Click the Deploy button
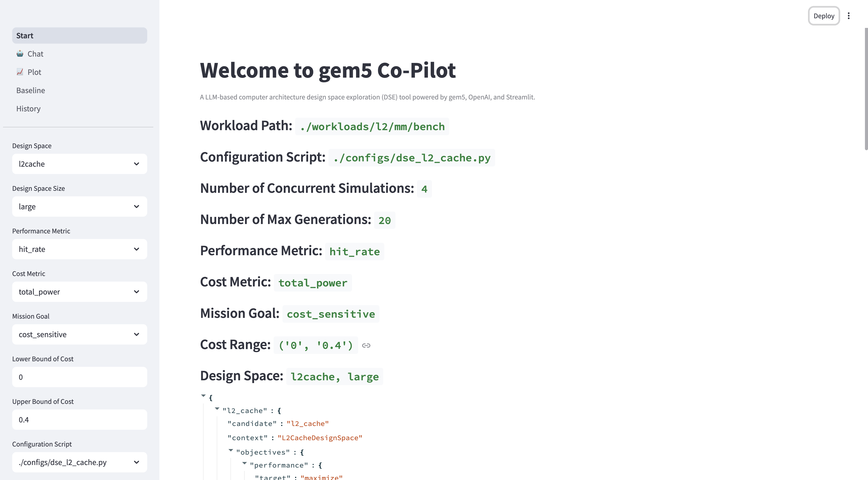The width and height of the screenshot is (868, 480). tap(824, 16)
